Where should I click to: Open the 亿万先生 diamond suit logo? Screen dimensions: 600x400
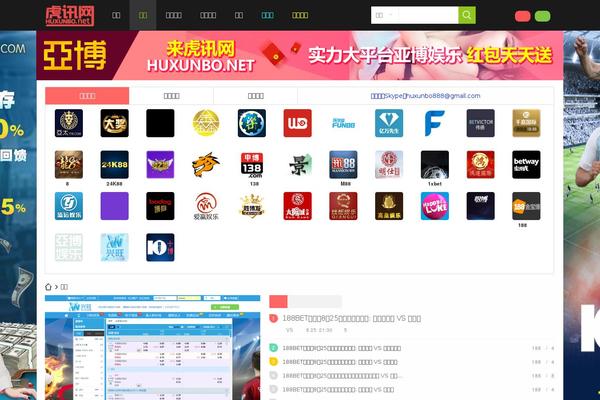(x=389, y=123)
